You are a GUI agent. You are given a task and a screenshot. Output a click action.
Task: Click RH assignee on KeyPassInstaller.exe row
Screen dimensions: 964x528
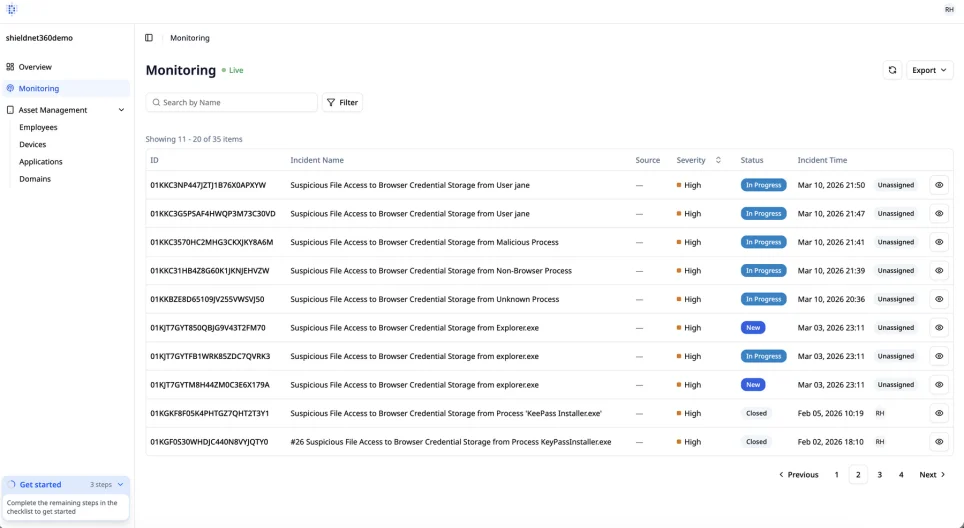880,442
